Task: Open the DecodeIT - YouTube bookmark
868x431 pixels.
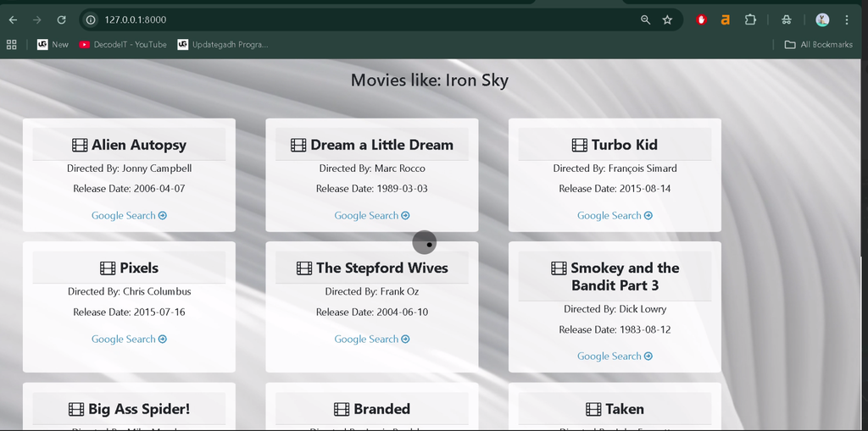Action: 123,45
